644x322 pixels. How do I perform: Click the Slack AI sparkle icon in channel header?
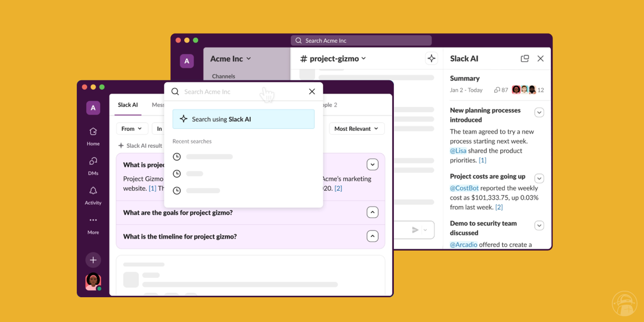pos(432,58)
